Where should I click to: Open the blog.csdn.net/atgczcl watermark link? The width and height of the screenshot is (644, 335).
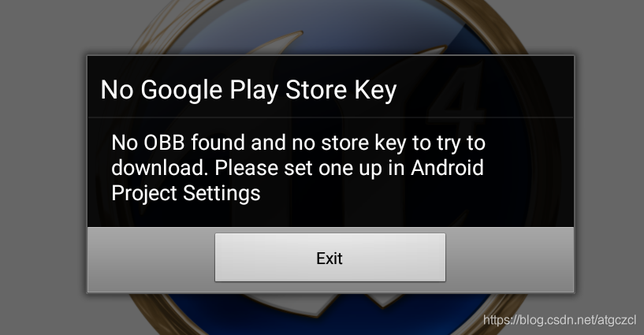(x=560, y=320)
